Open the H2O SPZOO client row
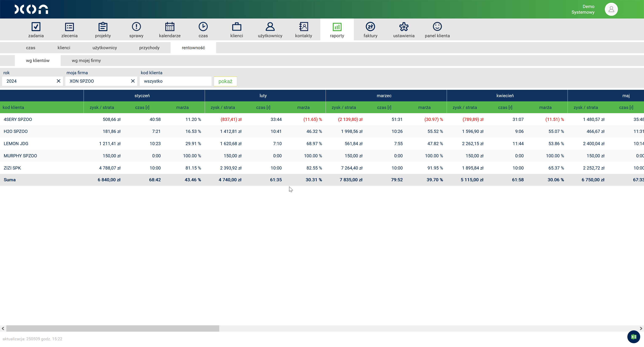Screen dimensions: 644x347 pyautogui.click(x=16, y=131)
